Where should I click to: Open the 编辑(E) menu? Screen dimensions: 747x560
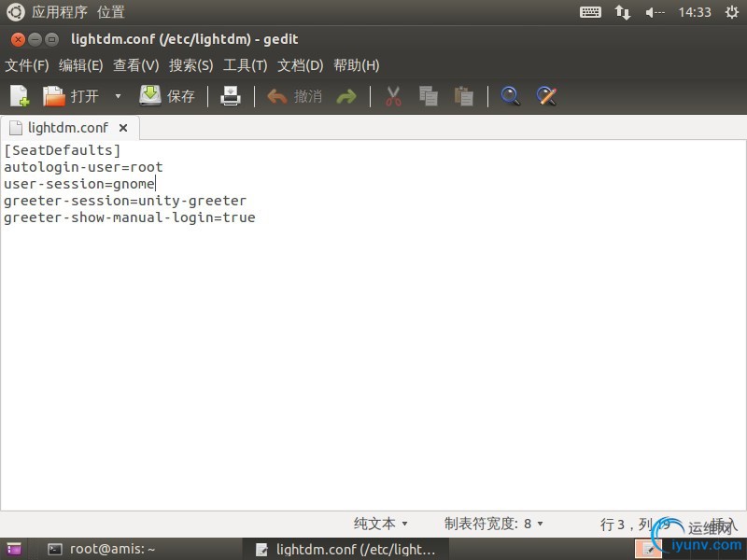80,65
